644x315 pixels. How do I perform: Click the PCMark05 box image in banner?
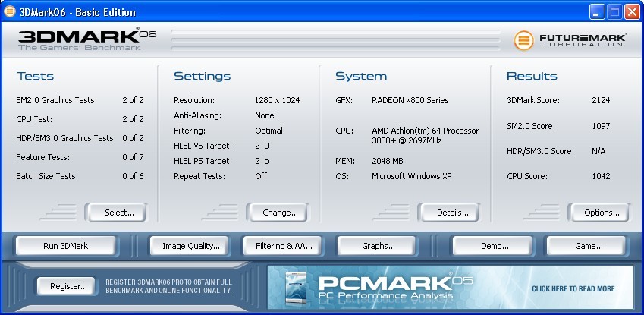tap(296, 288)
